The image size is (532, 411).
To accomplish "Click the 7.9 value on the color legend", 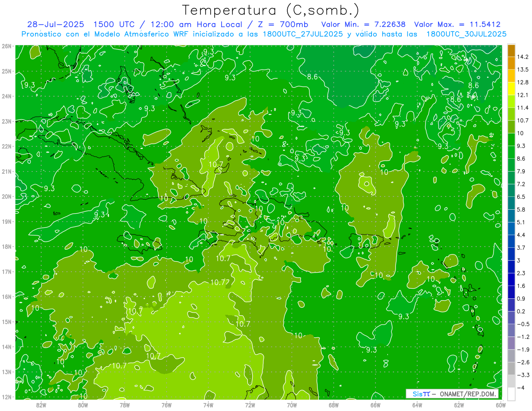I will (x=521, y=171).
